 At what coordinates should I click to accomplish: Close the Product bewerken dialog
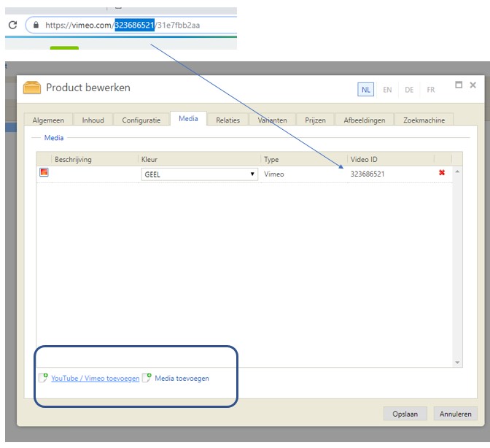pyautogui.click(x=472, y=85)
